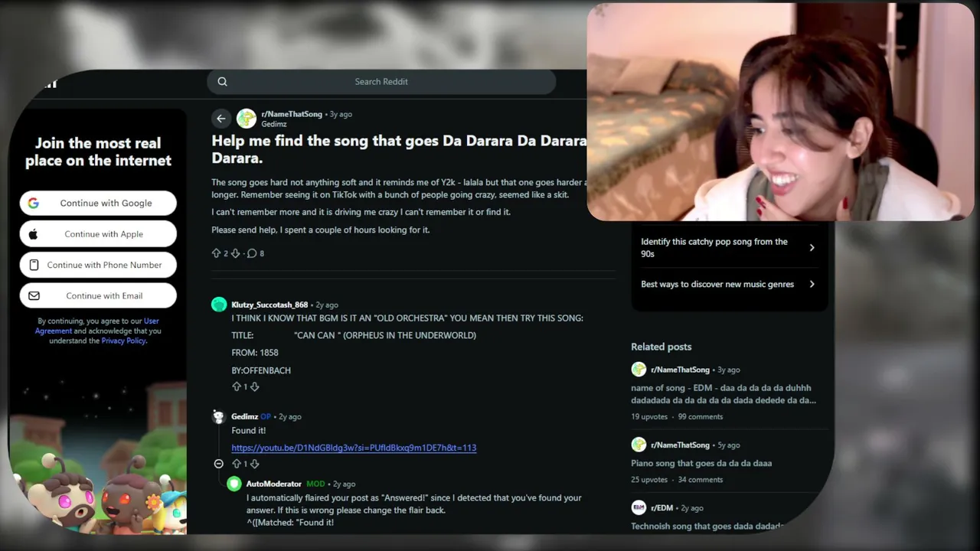Open Gedimz profile under the post header
Screen dimensions: 980x551
(274, 124)
